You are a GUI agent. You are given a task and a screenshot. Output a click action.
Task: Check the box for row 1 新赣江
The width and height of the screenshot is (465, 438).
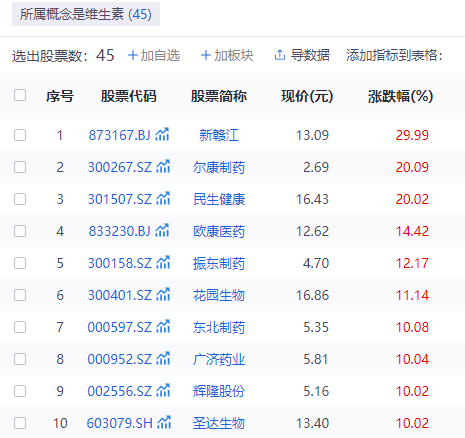coord(20,135)
